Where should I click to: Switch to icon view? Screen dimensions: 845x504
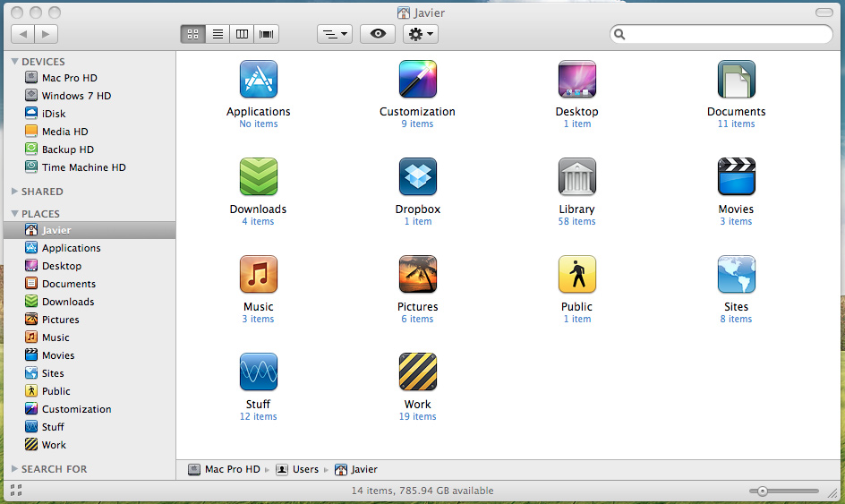193,35
